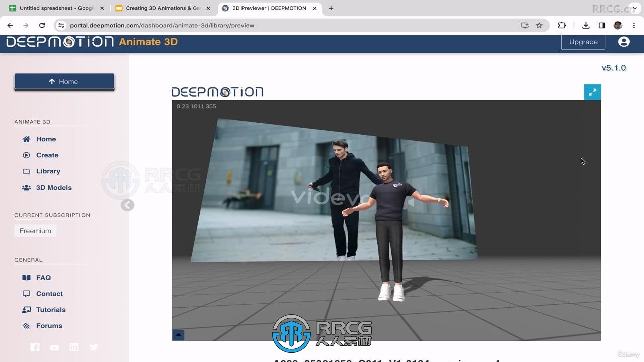Click the install app icon in the address bar
644x362 pixels.
[525, 25]
